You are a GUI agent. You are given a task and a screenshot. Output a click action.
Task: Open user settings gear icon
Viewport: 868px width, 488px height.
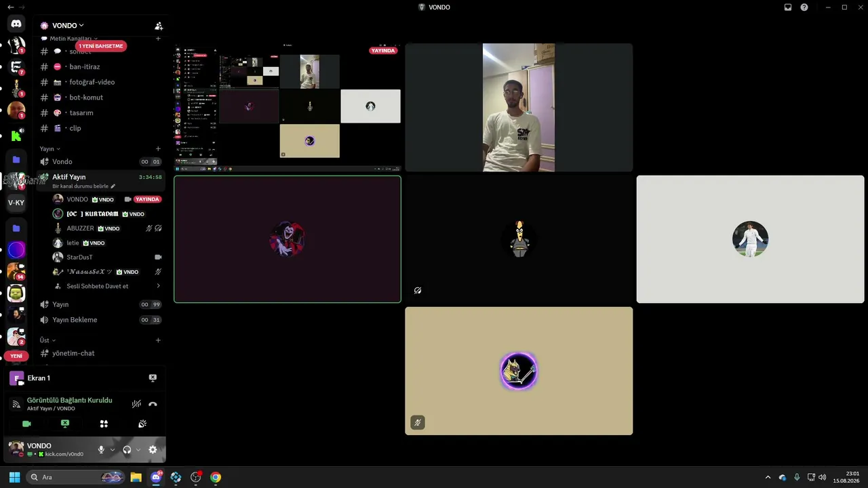coord(153,449)
